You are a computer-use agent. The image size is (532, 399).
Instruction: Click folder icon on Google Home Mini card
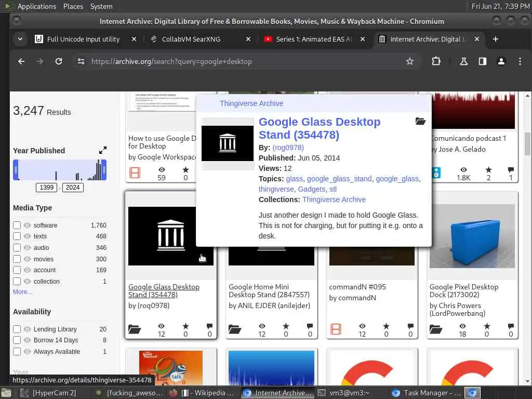coord(235,329)
